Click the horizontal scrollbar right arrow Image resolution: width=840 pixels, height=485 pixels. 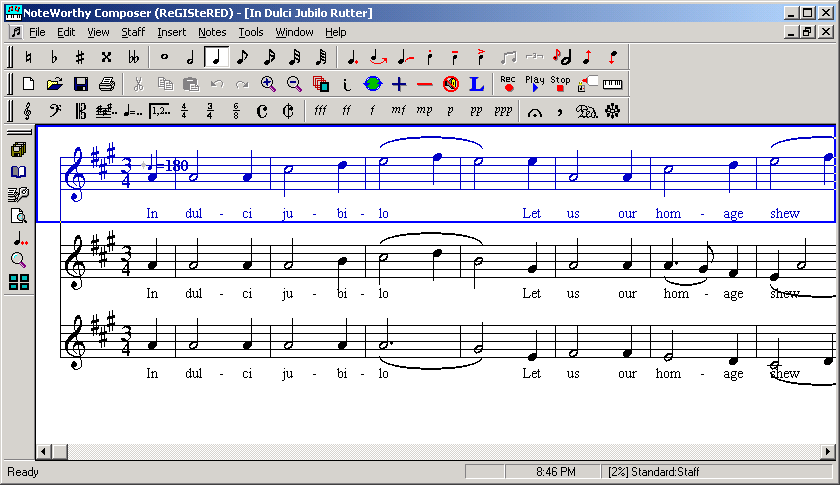click(828, 452)
